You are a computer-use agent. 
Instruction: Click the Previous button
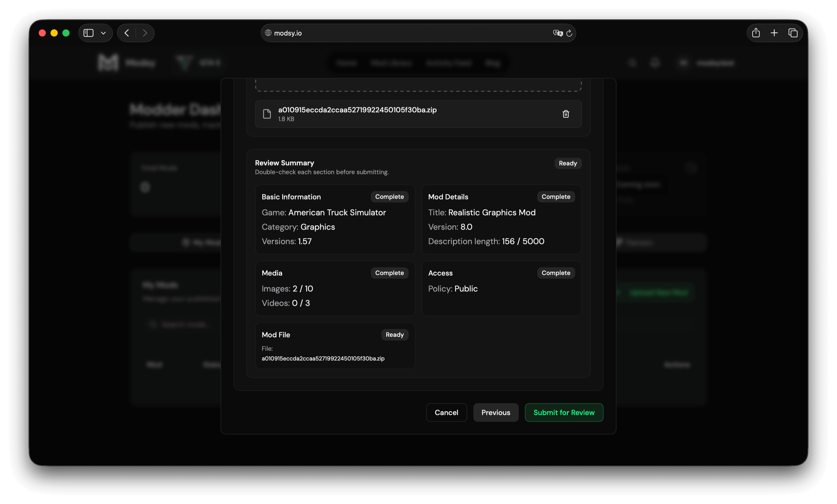coord(496,412)
